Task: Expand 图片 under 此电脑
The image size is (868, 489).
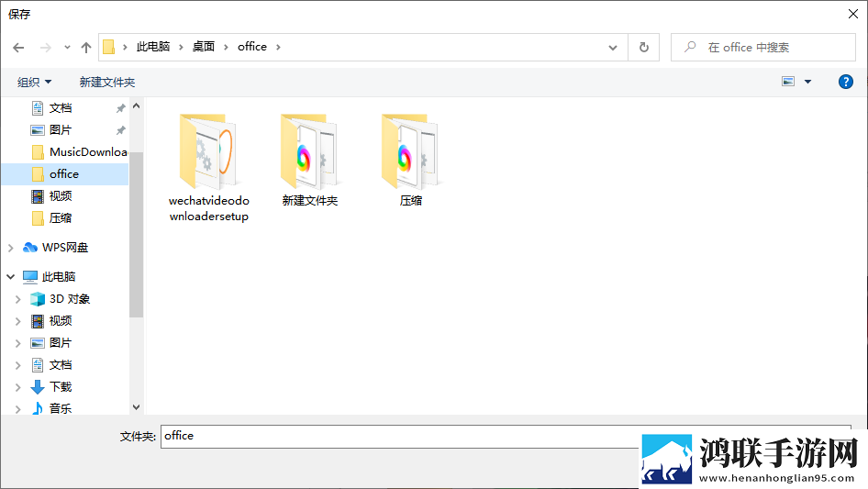Action: (x=17, y=343)
